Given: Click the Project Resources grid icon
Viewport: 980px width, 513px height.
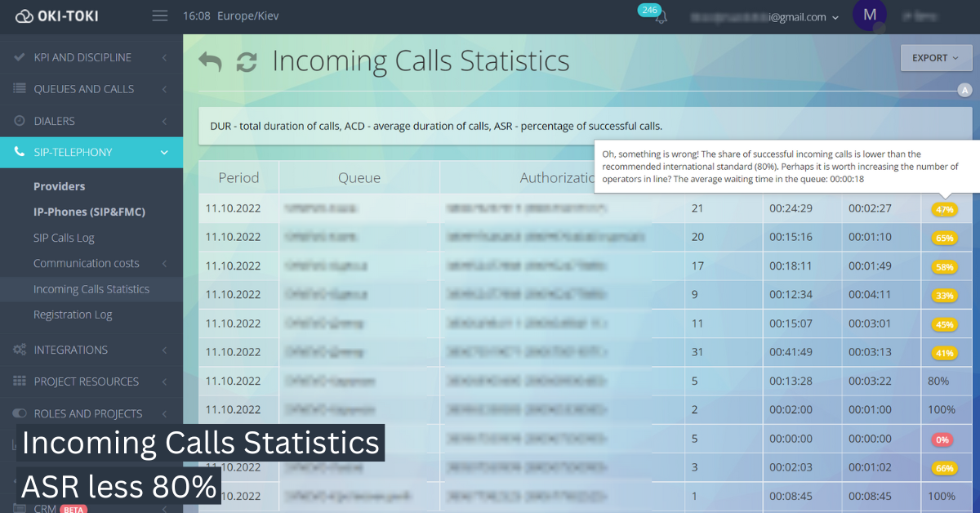Looking at the screenshot, I should click(x=20, y=381).
